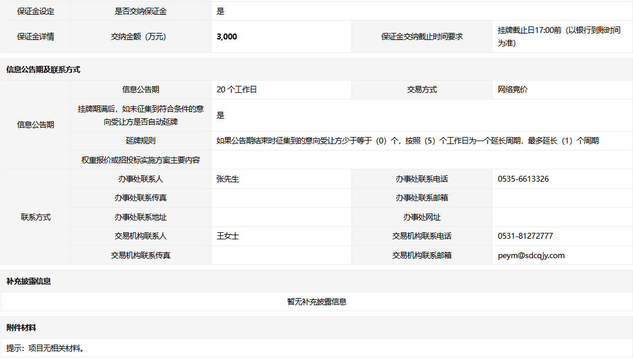The height and width of the screenshot is (364, 633).
Task: Select the contact name 张先生
Action: click(227, 179)
